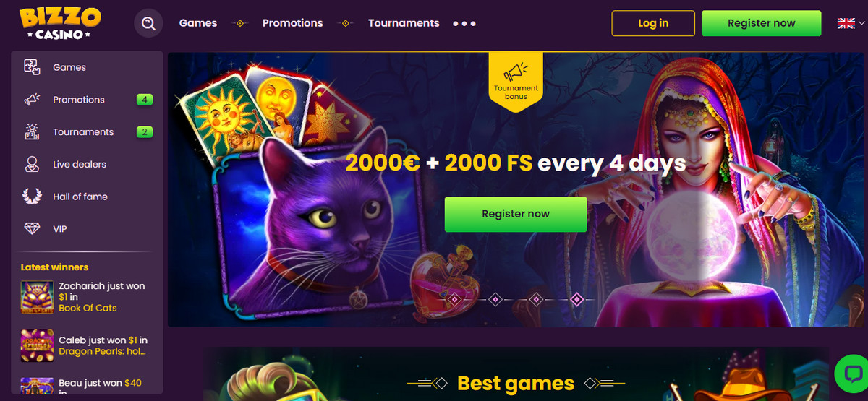The height and width of the screenshot is (401, 868).
Task: Choose the Tournaments sidebar icon
Action: tap(32, 131)
